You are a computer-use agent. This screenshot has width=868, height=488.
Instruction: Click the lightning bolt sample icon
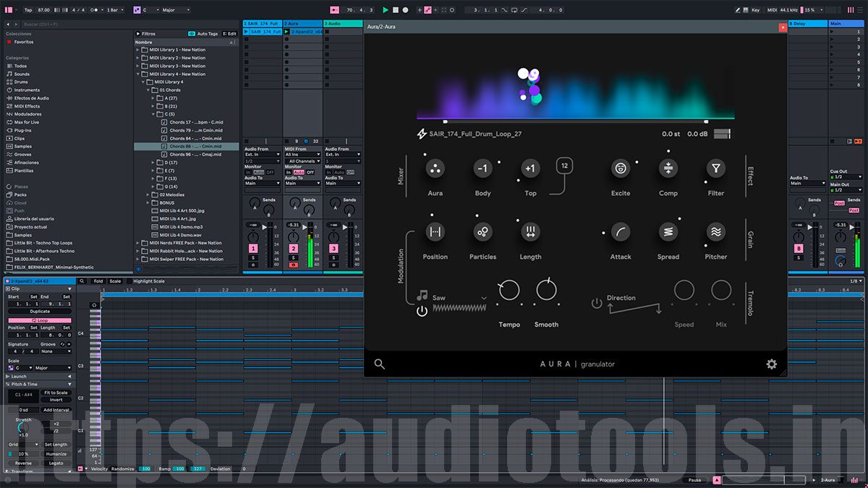tap(422, 134)
